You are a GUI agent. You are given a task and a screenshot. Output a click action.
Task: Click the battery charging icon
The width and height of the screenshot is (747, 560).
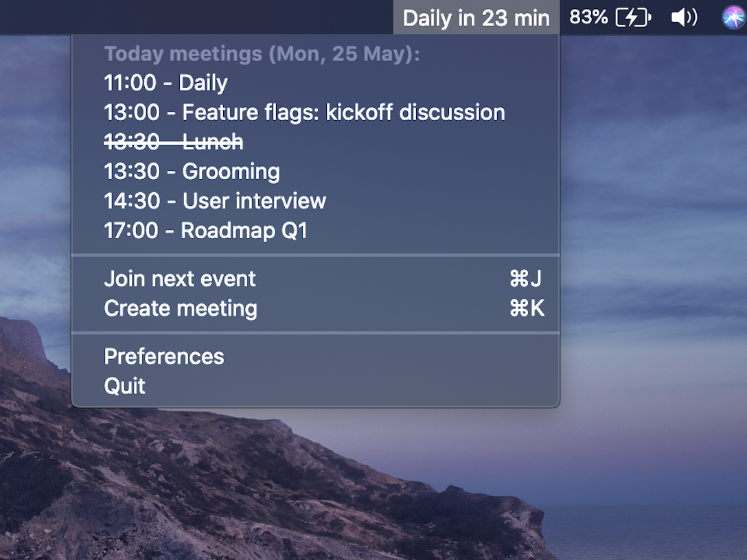(x=632, y=17)
